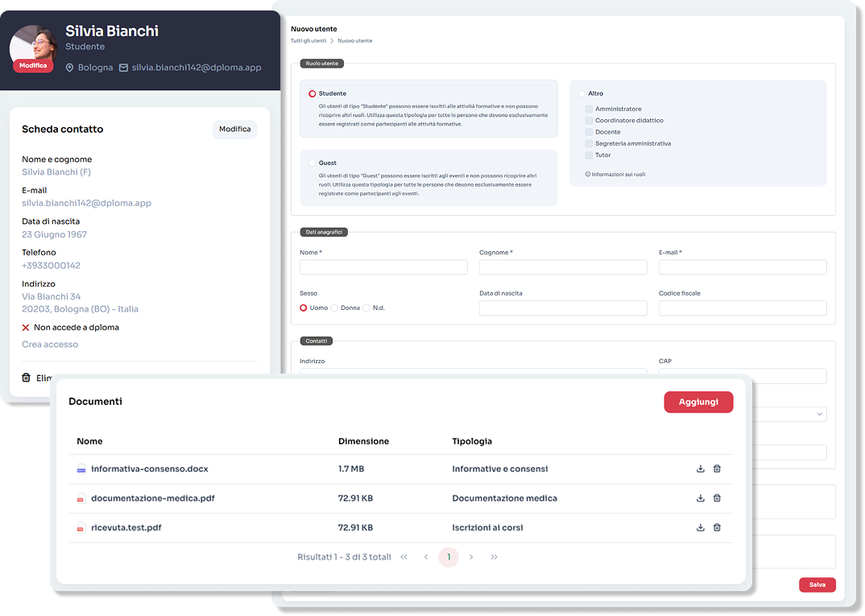Screen dimensions: 865x616
Task: Click trash icon in contact card
Action: pos(26,378)
